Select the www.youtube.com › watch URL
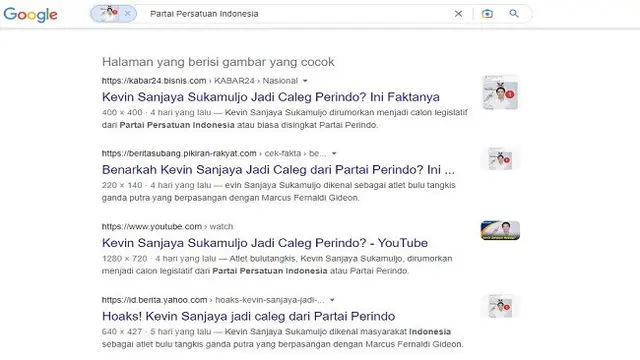The image size is (640, 360). click(x=167, y=227)
